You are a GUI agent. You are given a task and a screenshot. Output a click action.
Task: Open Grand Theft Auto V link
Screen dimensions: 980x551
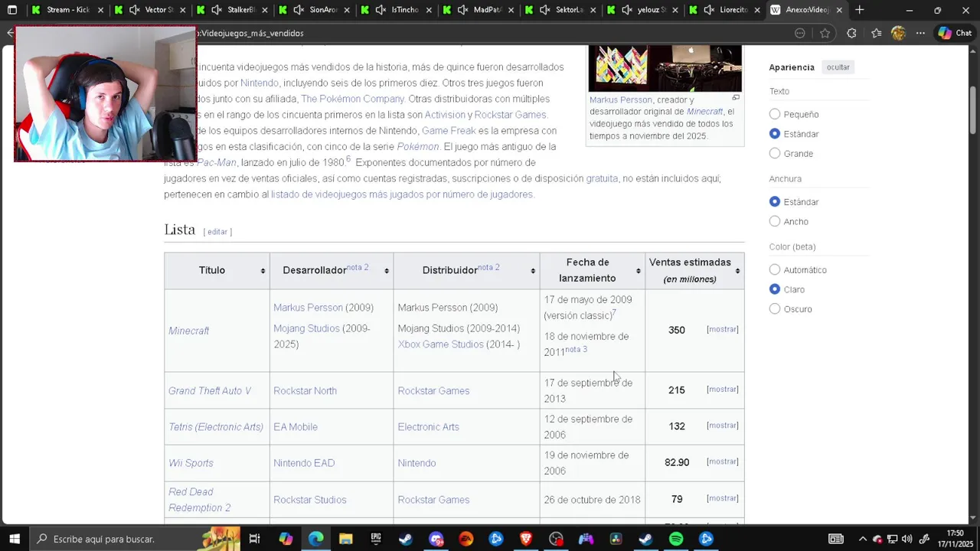tap(210, 391)
